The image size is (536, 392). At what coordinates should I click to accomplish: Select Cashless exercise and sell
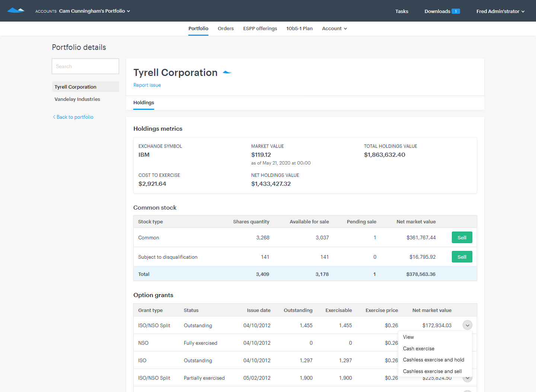point(435,371)
